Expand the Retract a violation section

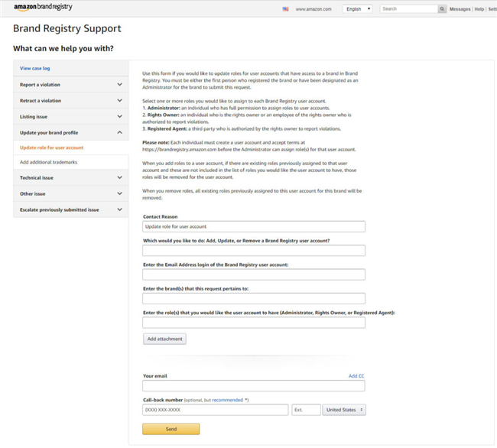point(70,101)
